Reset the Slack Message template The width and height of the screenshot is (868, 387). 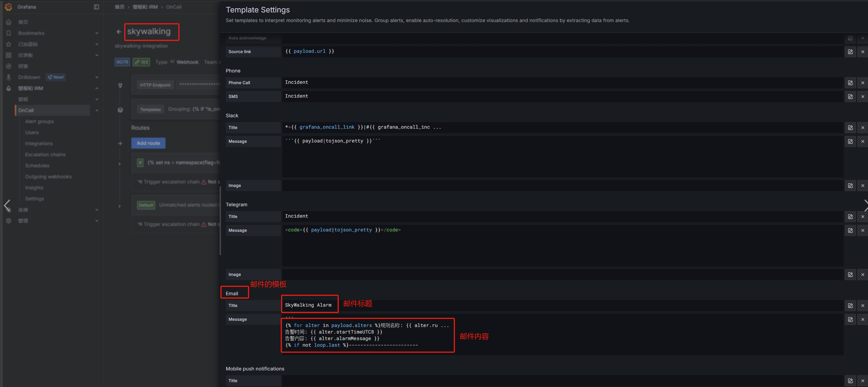862,141
